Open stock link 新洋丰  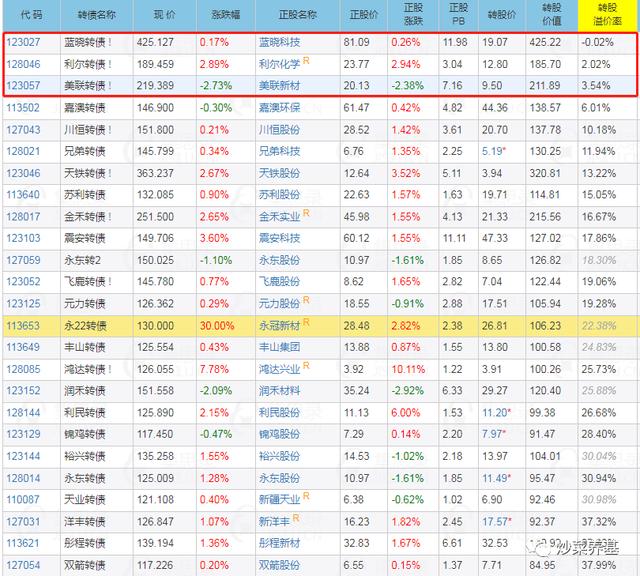[x=274, y=522]
